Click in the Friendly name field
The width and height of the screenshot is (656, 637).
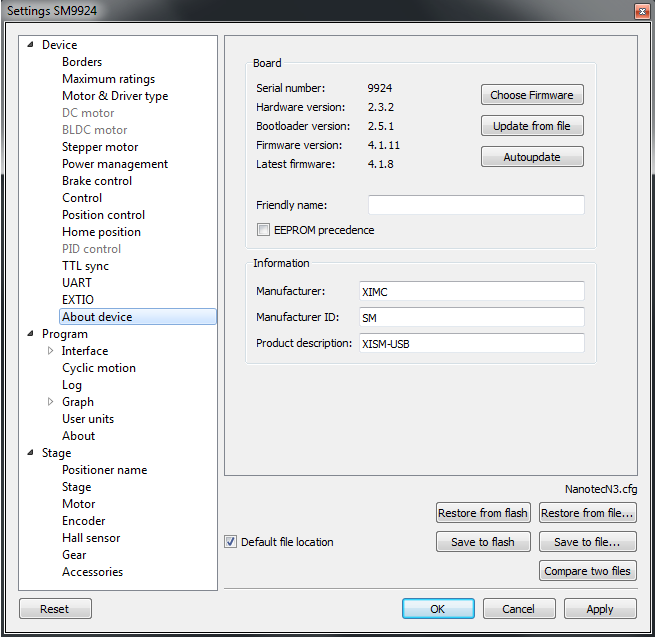[x=476, y=205]
